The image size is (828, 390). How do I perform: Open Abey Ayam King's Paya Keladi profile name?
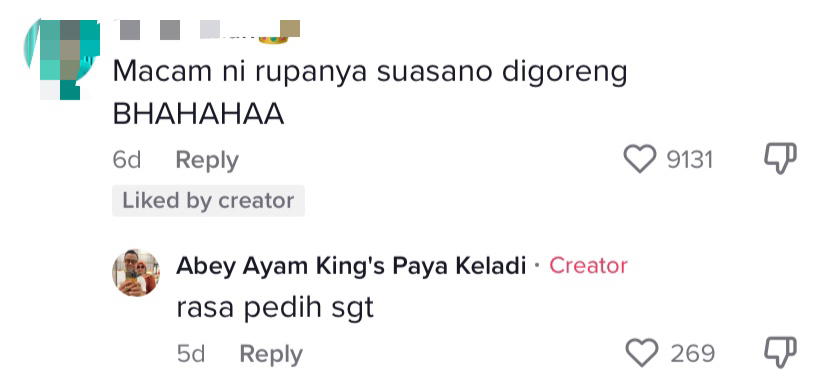[351, 265]
